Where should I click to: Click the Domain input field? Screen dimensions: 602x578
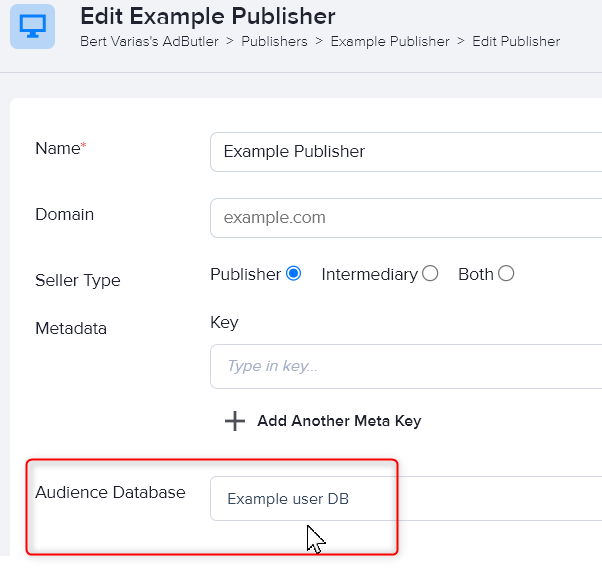[406, 218]
